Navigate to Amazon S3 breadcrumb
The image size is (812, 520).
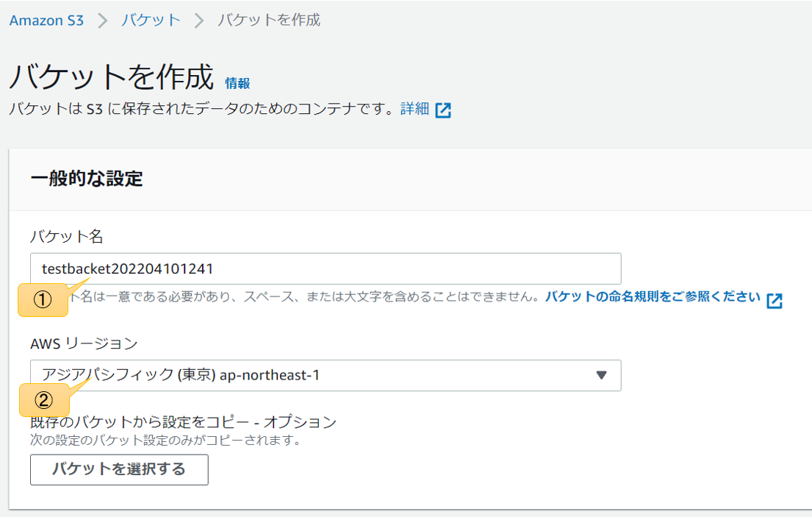tap(46, 21)
